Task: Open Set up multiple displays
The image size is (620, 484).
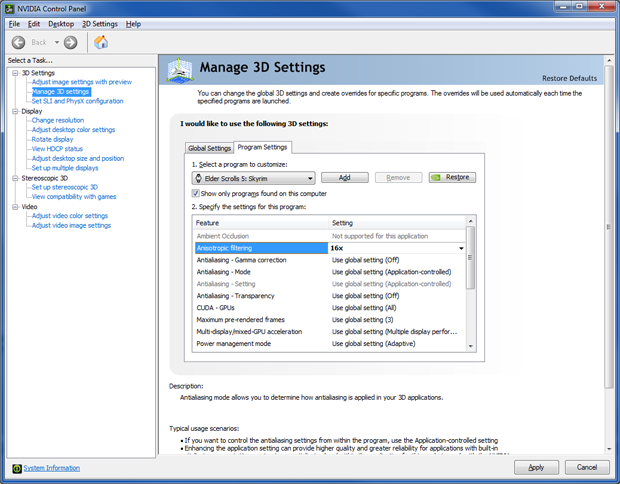Action: tap(65, 168)
